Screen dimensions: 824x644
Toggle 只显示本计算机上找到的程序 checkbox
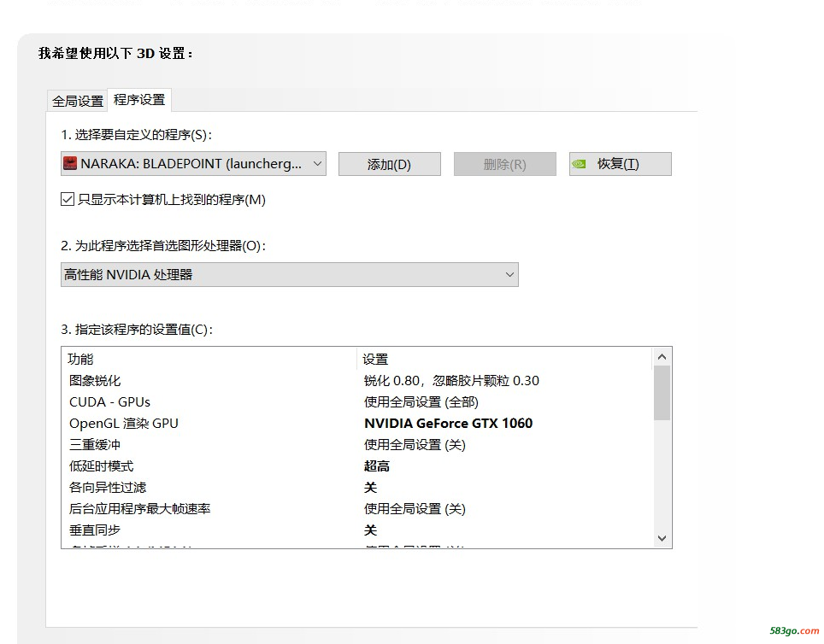[x=68, y=199]
